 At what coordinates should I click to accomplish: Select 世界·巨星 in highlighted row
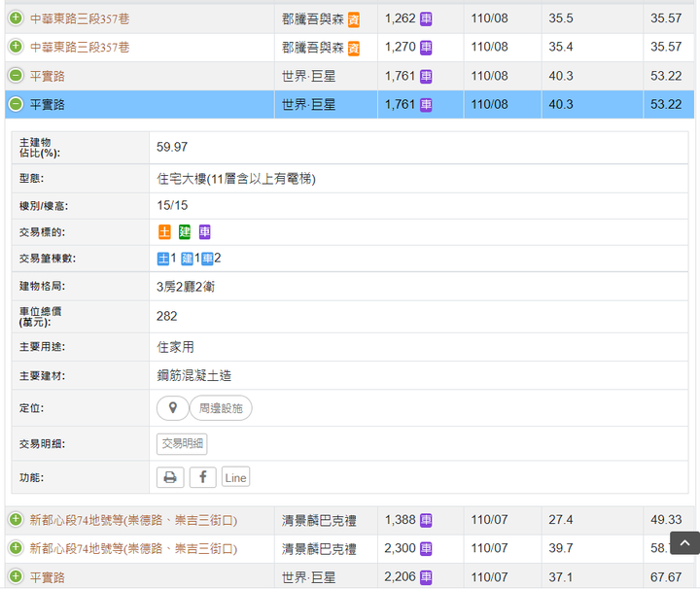tap(308, 105)
